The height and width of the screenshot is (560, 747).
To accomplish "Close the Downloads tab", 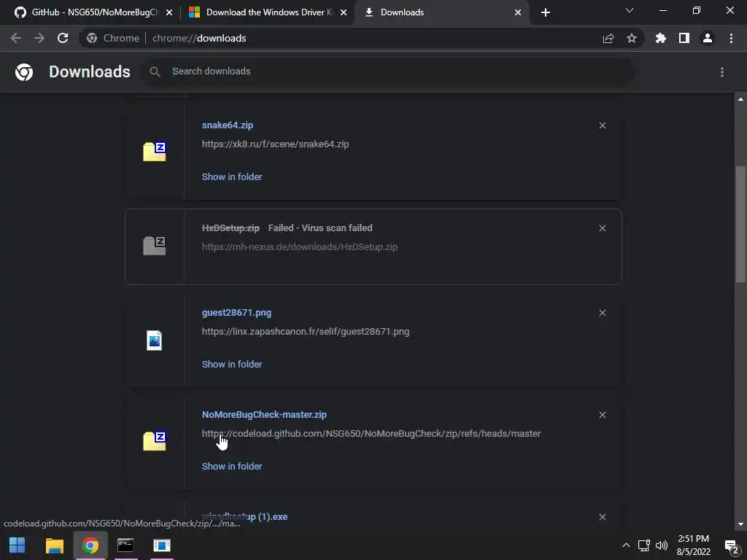I will click(518, 12).
